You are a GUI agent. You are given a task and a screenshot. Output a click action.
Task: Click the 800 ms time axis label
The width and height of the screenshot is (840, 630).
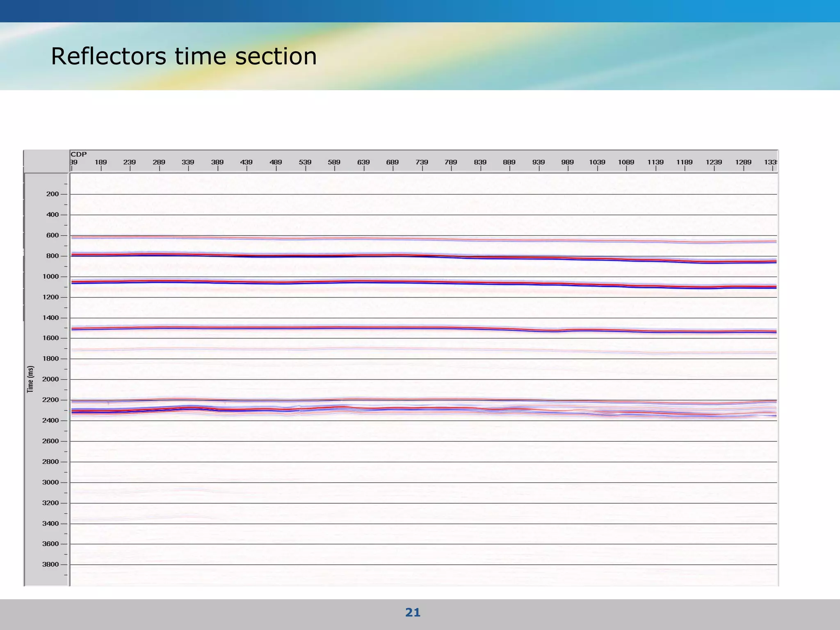52,256
